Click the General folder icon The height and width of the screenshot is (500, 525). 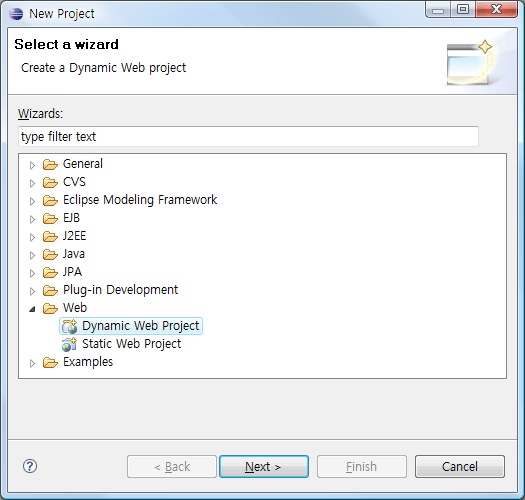[x=50, y=164]
